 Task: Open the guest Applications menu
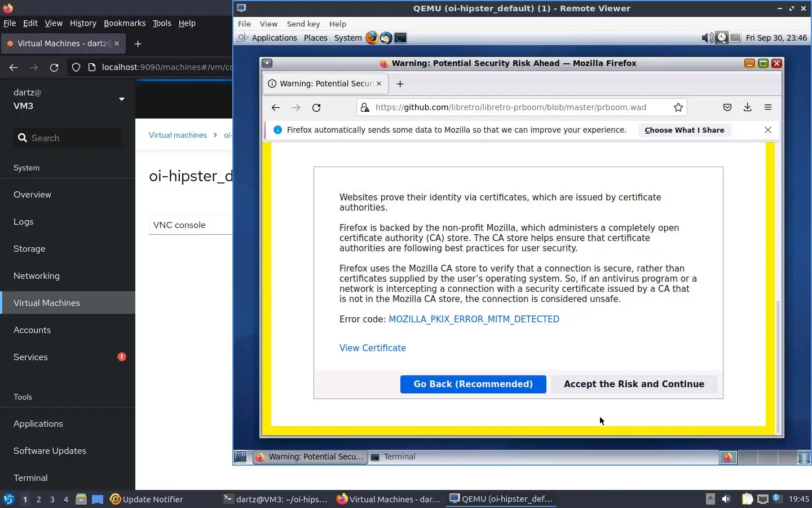coord(274,38)
